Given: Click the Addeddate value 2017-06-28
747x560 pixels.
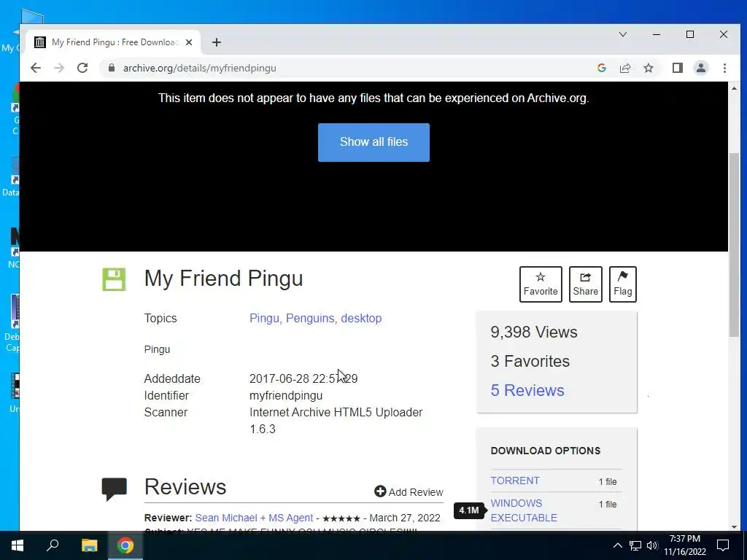Looking at the screenshot, I should pos(303,378).
